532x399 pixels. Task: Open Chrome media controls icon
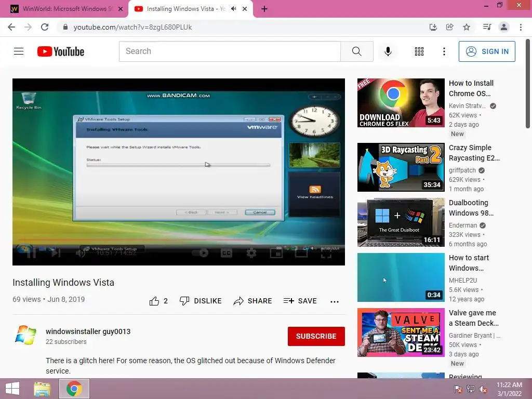487,27
